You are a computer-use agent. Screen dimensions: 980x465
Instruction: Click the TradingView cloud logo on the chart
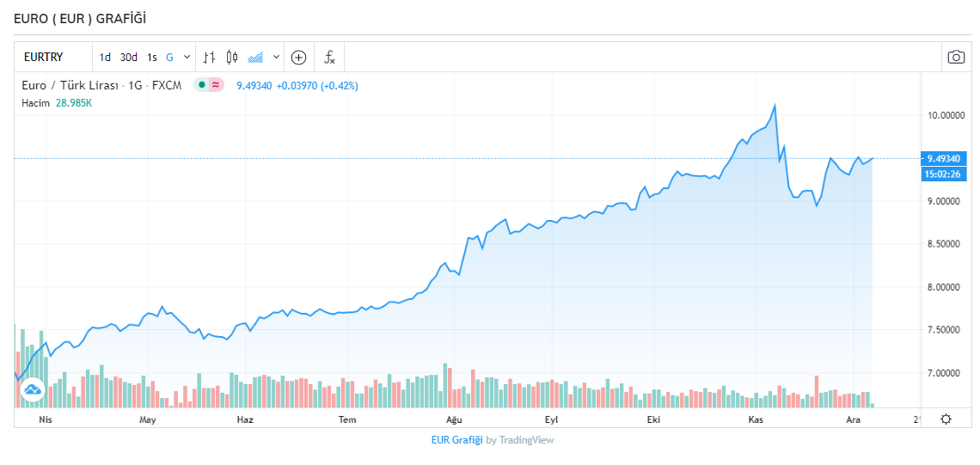[x=33, y=390]
